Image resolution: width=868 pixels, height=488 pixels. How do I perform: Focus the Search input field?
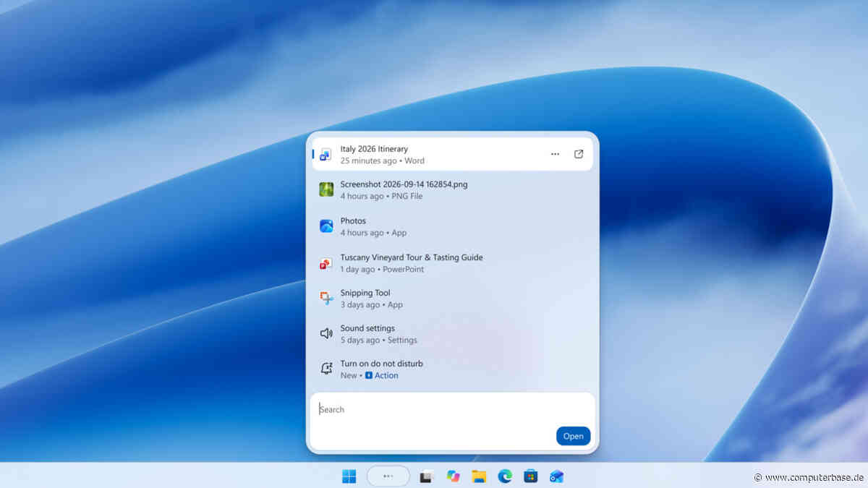[x=453, y=409]
